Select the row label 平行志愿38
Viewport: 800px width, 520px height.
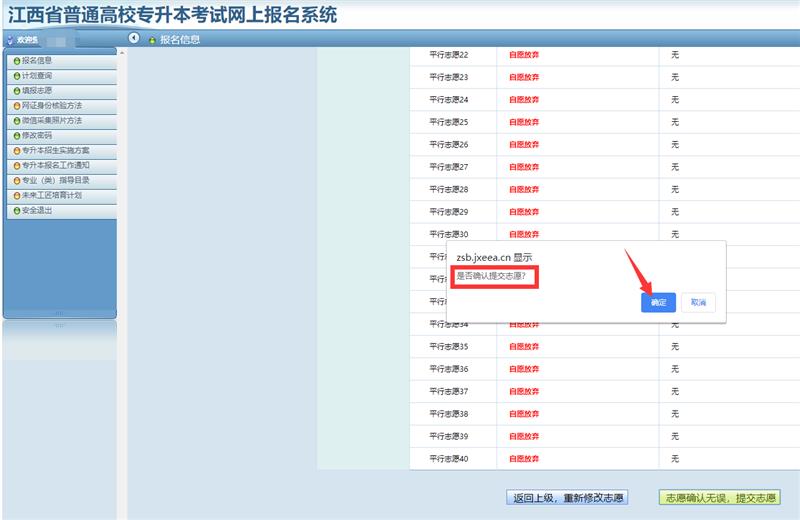pyautogui.click(x=448, y=414)
